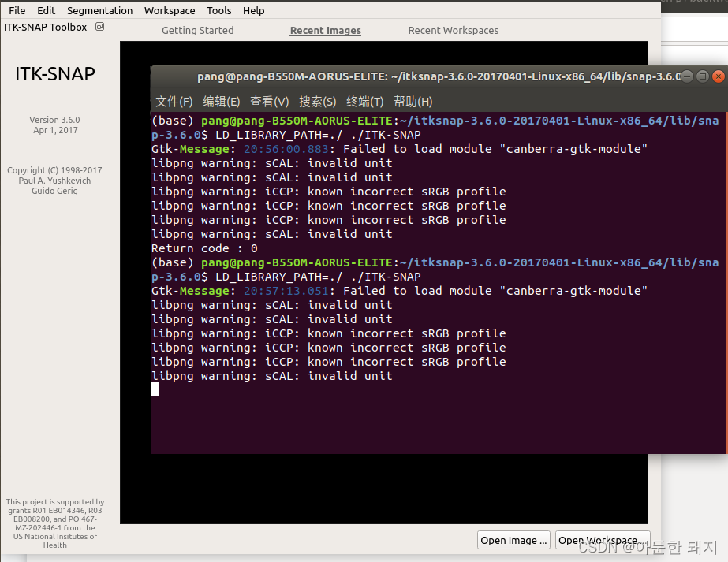Maximize the terminal window

(x=703, y=76)
